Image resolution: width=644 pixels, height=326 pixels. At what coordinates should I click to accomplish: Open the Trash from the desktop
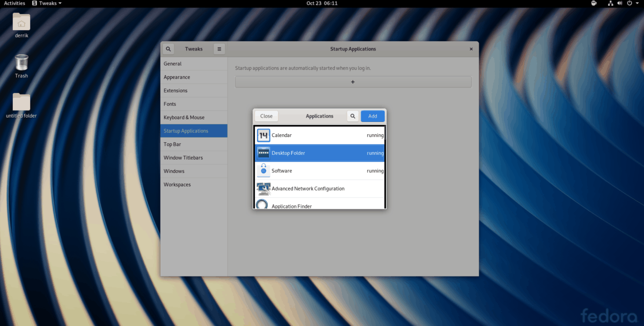coord(21,62)
